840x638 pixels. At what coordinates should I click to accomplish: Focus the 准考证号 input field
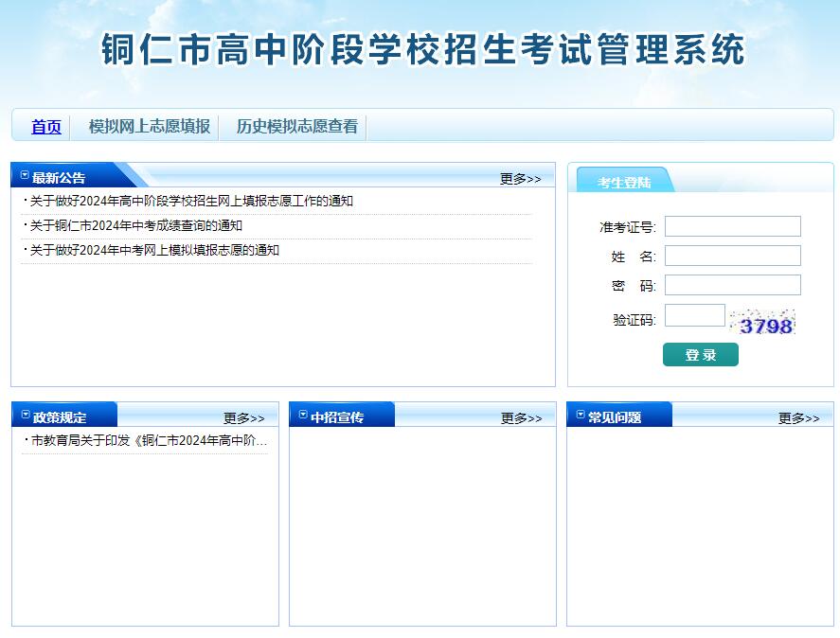point(732,227)
